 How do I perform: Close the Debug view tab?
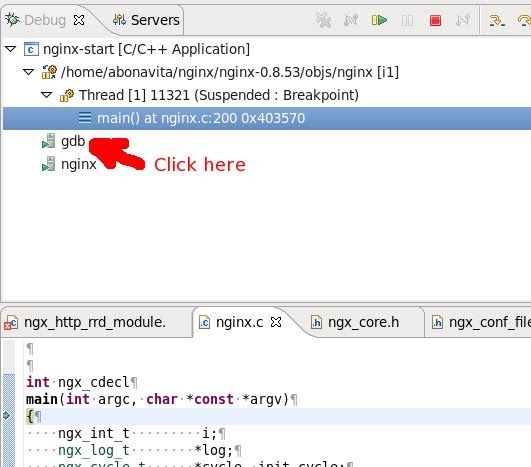click(79, 20)
